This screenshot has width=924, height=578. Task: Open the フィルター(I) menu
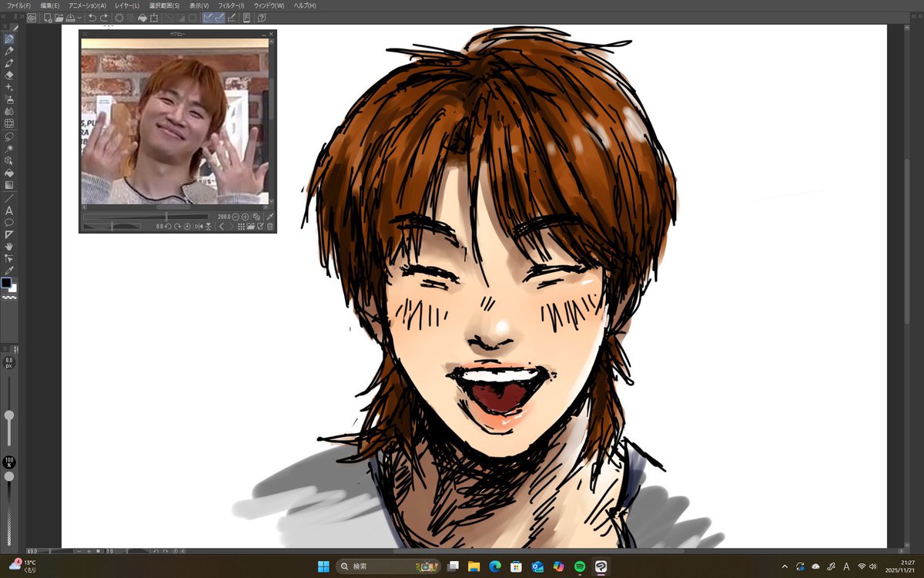point(231,5)
